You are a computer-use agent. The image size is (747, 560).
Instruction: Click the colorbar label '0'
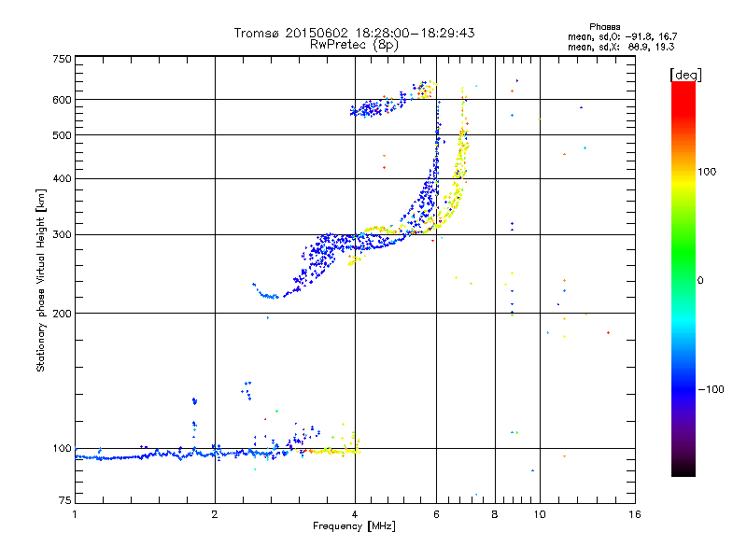pyautogui.click(x=700, y=281)
